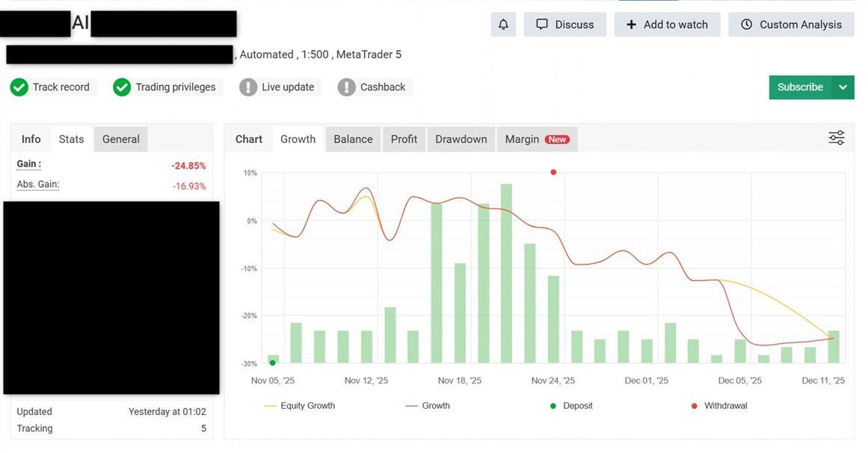Image resolution: width=868 pixels, height=453 pixels.
Task: Toggle Deposit legend entry visibility
Action: point(571,406)
